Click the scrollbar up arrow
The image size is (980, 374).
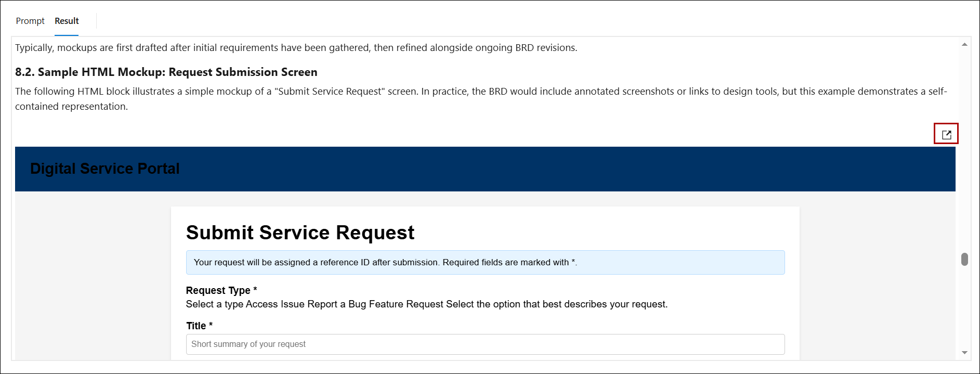tap(964, 45)
